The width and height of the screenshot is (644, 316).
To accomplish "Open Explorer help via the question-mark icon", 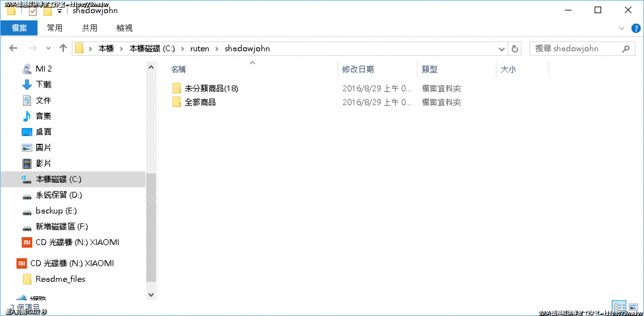I will click(x=635, y=28).
